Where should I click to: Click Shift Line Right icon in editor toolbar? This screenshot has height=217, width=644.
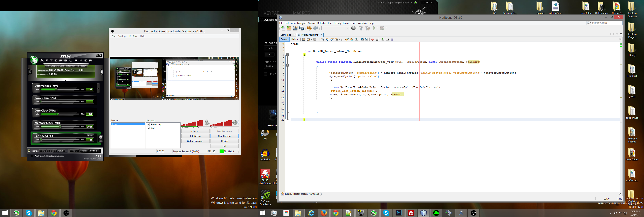point(366,39)
